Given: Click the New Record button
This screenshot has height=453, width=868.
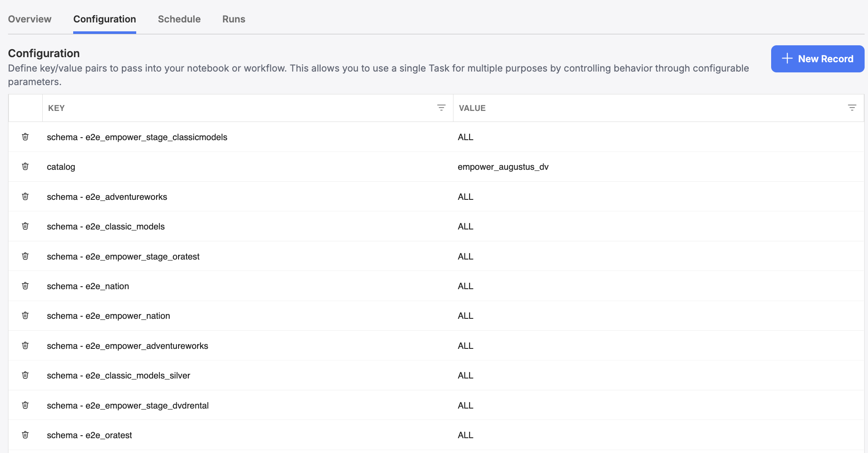Looking at the screenshot, I should click(x=817, y=59).
